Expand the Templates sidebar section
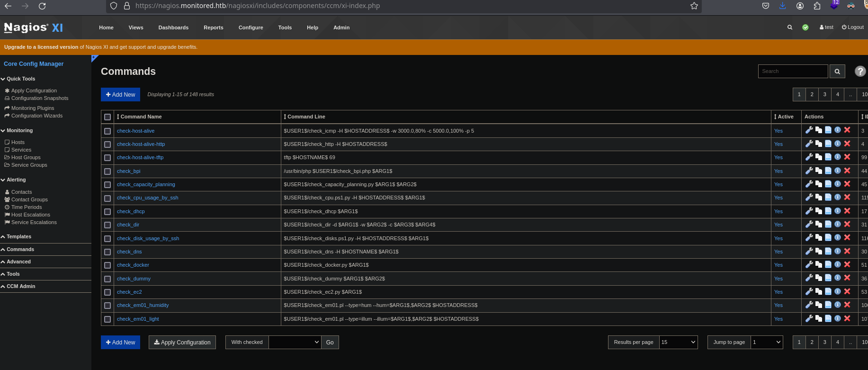The image size is (868, 370). pos(16,236)
